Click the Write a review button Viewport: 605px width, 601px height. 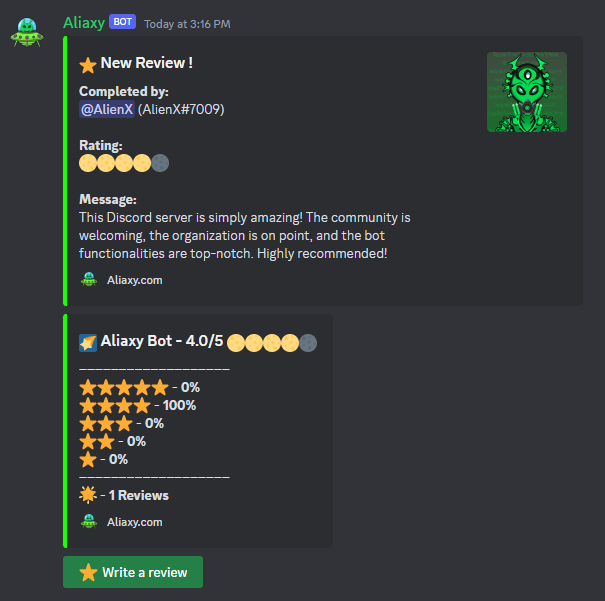click(133, 572)
